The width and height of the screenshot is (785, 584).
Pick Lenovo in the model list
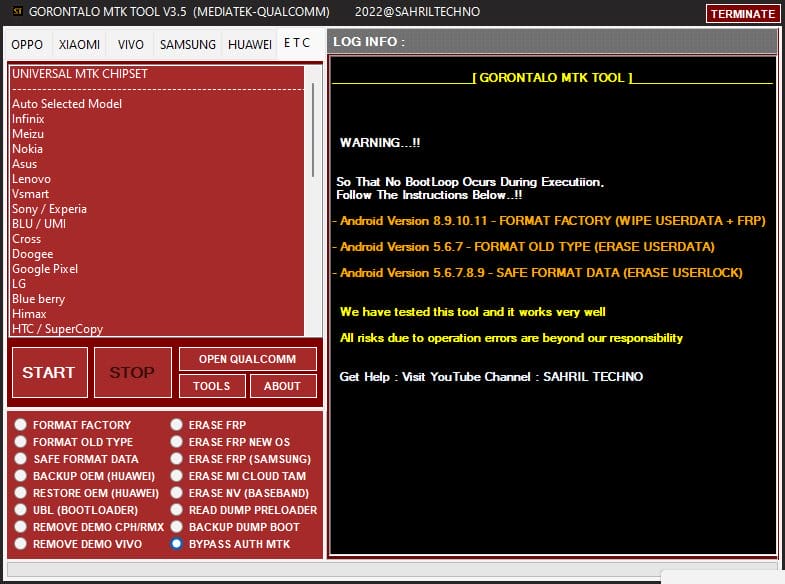157,179
